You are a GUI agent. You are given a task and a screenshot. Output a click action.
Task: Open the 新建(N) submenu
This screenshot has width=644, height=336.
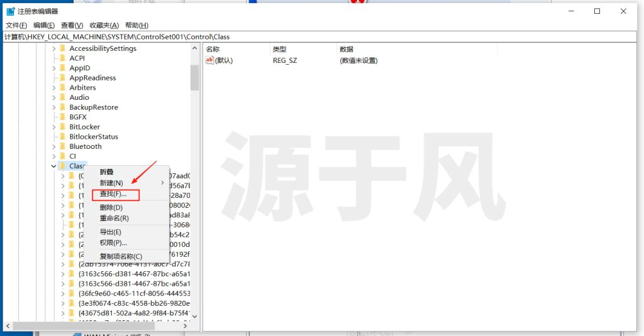coord(127,183)
